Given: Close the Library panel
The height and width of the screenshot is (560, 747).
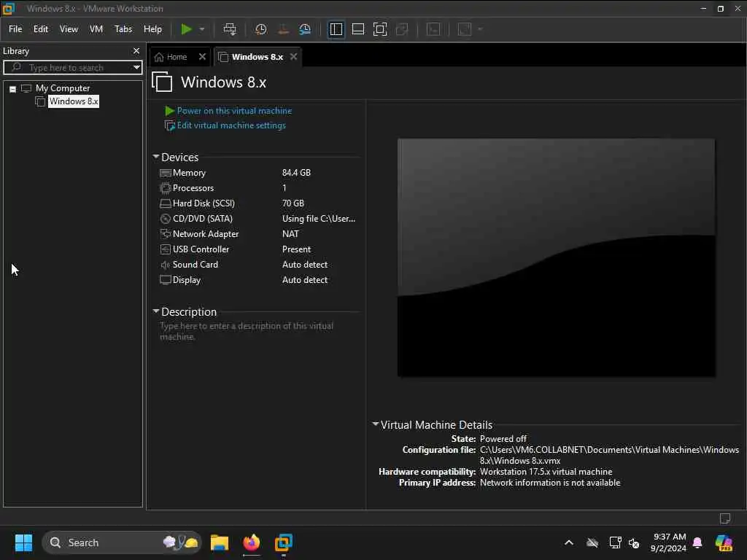Looking at the screenshot, I should pos(136,50).
